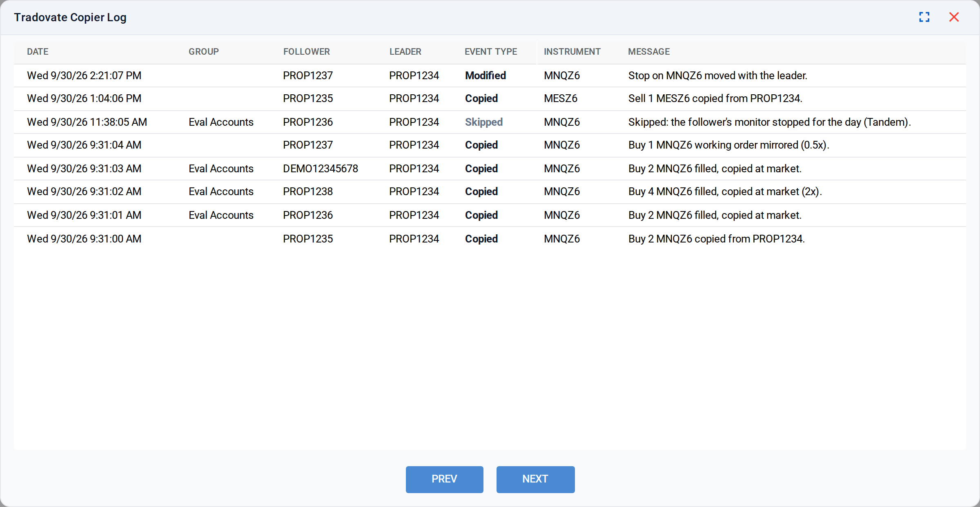Select the 'Wed 9/30/26 9:31:01 AM' date cell
The width and height of the screenshot is (980, 507).
(84, 215)
